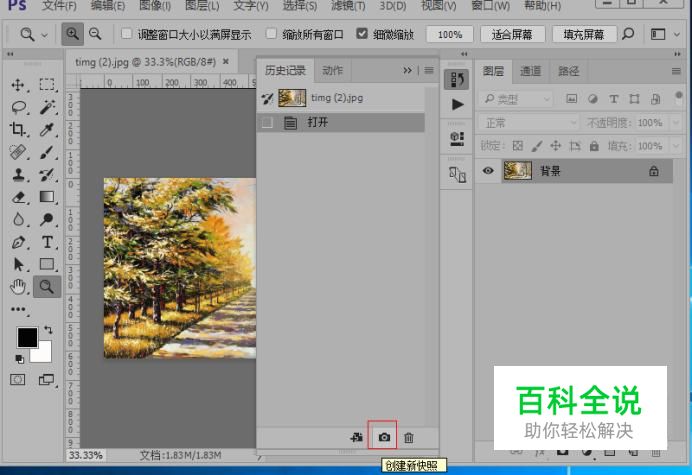Reset default foreground and background colors

tap(19, 359)
